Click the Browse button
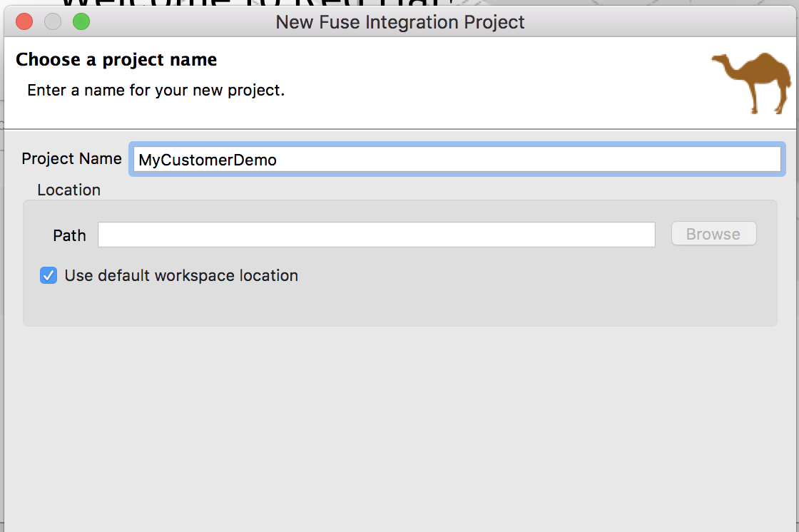The width and height of the screenshot is (799, 532). click(713, 234)
